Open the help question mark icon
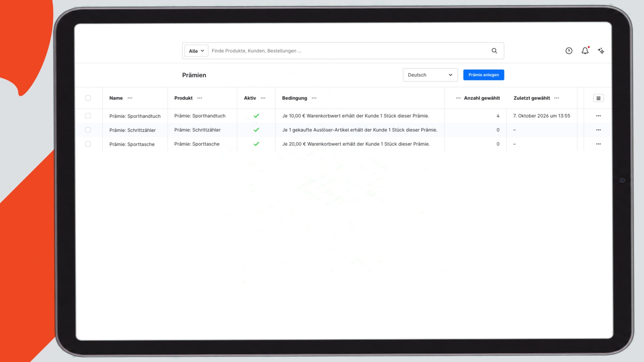644x362 pixels. click(569, 51)
